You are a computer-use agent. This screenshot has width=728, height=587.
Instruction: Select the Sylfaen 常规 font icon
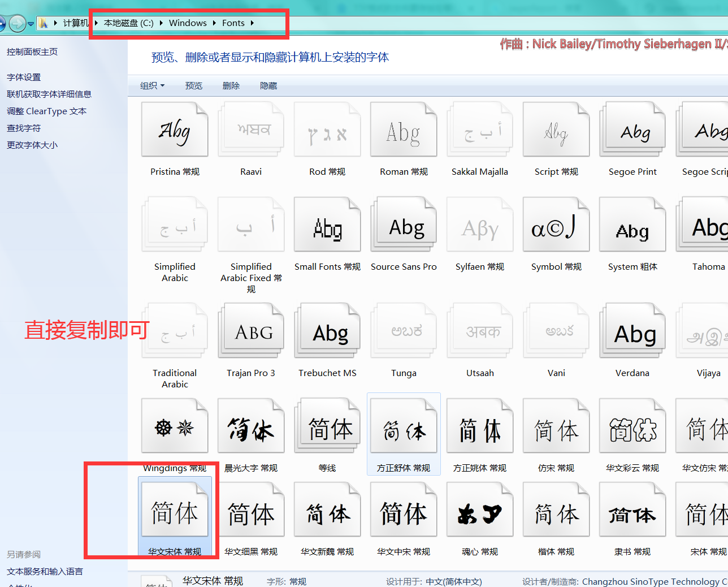click(480, 225)
